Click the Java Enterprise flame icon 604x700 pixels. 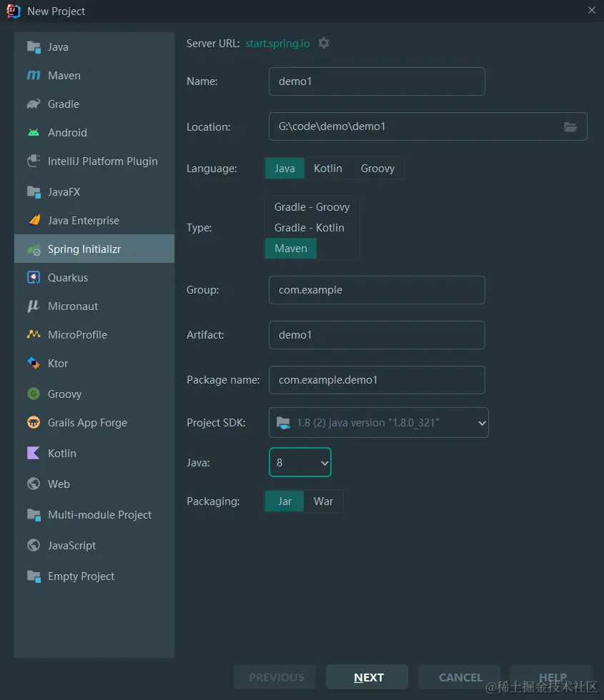33,221
